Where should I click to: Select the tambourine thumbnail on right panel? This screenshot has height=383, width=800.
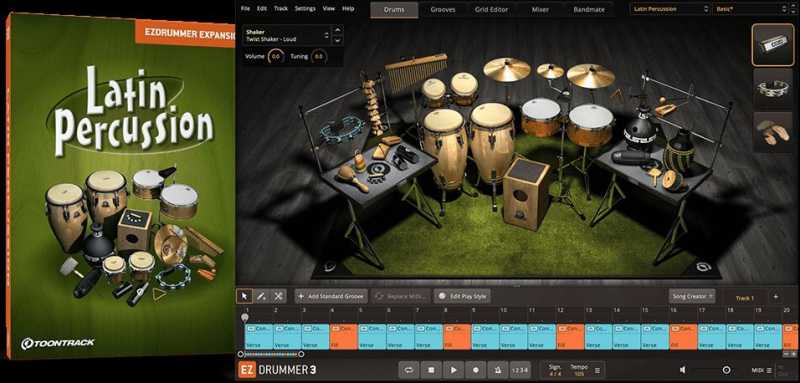pyautogui.click(x=772, y=88)
